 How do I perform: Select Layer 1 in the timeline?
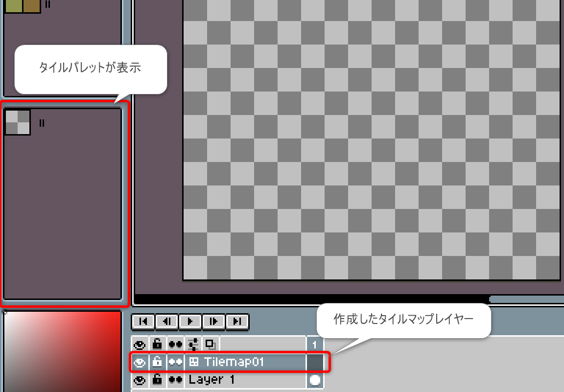click(213, 380)
